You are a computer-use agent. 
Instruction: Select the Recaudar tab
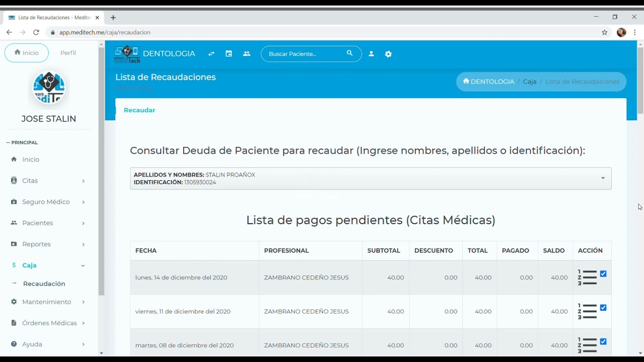tap(139, 110)
